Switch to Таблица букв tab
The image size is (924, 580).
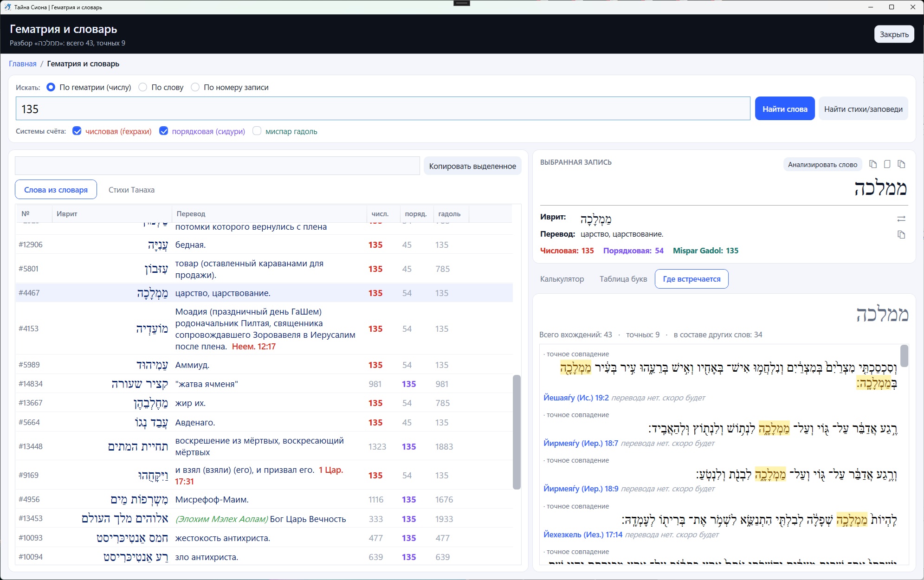[x=623, y=279]
